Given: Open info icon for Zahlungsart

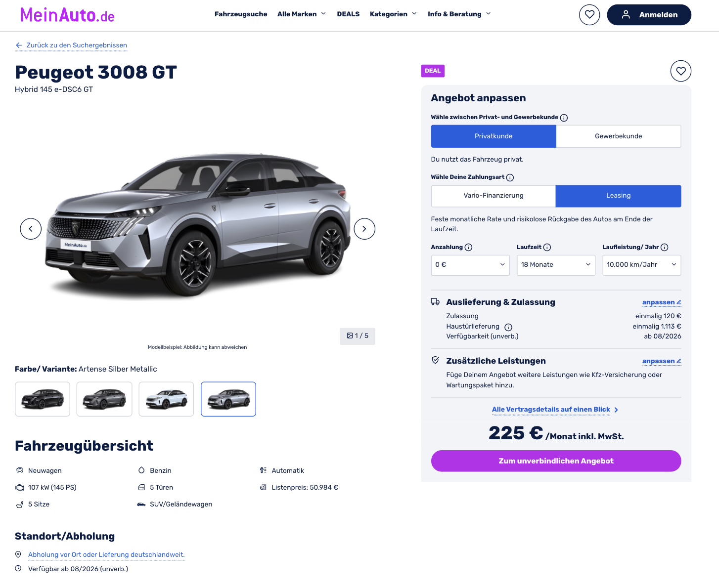Looking at the screenshot, I should 510,177.
